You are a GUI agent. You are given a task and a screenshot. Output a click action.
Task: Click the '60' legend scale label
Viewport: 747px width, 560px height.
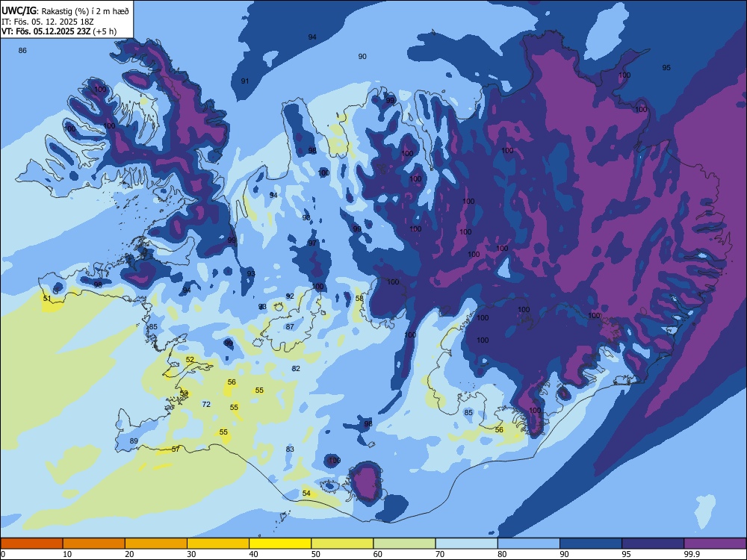pyautogui.click(x=378, y=554)
